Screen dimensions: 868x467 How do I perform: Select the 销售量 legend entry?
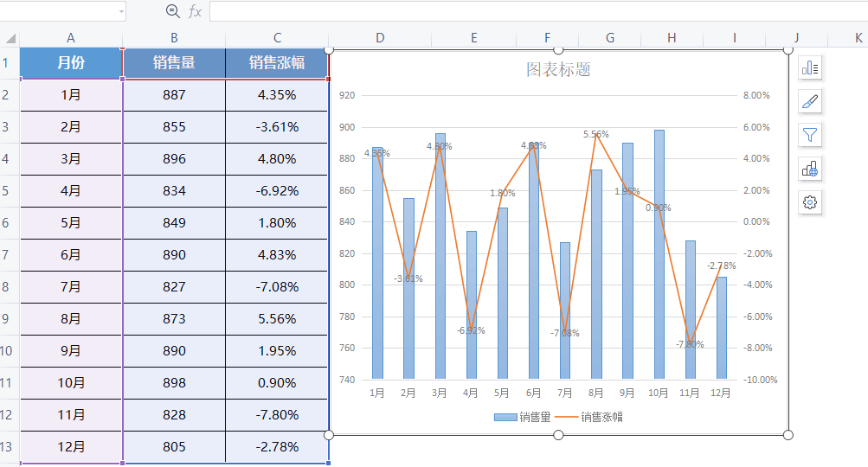(x=523, y=417)
